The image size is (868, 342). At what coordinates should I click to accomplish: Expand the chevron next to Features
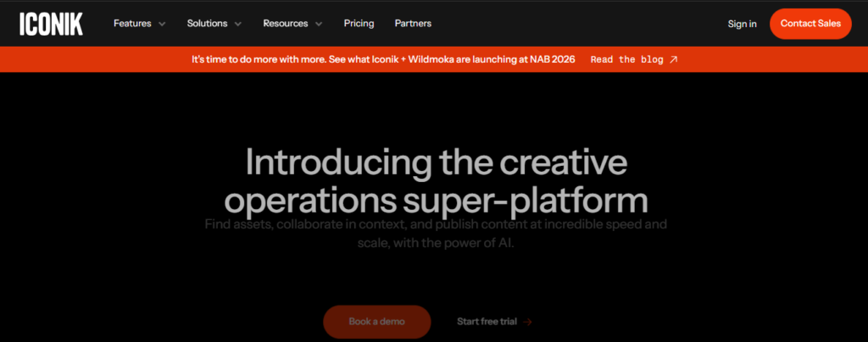click(162, 25)
